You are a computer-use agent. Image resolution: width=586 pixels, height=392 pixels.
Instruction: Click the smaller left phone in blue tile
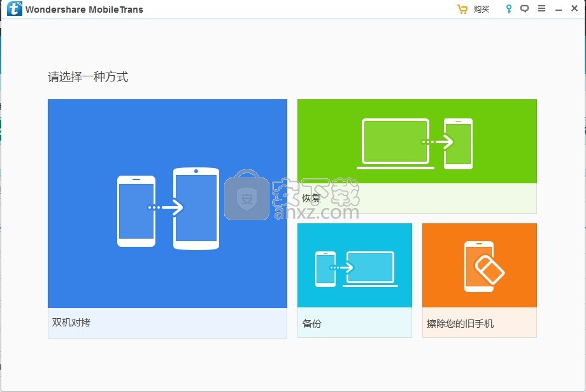tap(136, 211)
